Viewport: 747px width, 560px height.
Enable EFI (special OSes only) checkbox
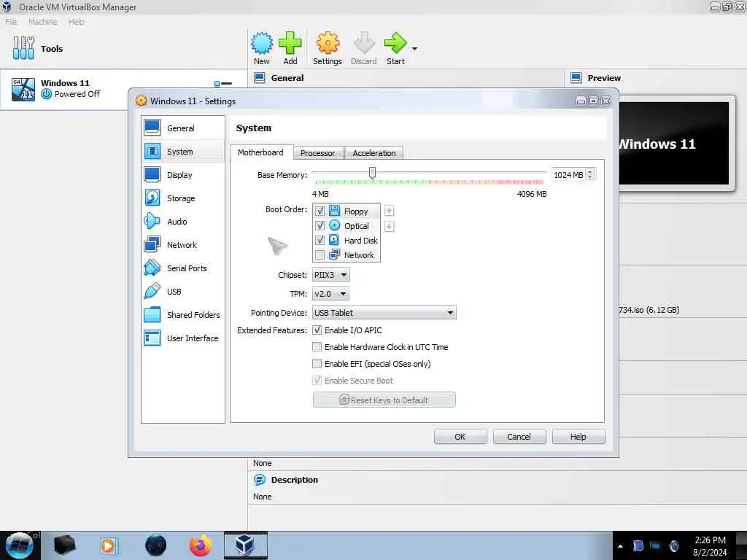[x=317, y=363]
